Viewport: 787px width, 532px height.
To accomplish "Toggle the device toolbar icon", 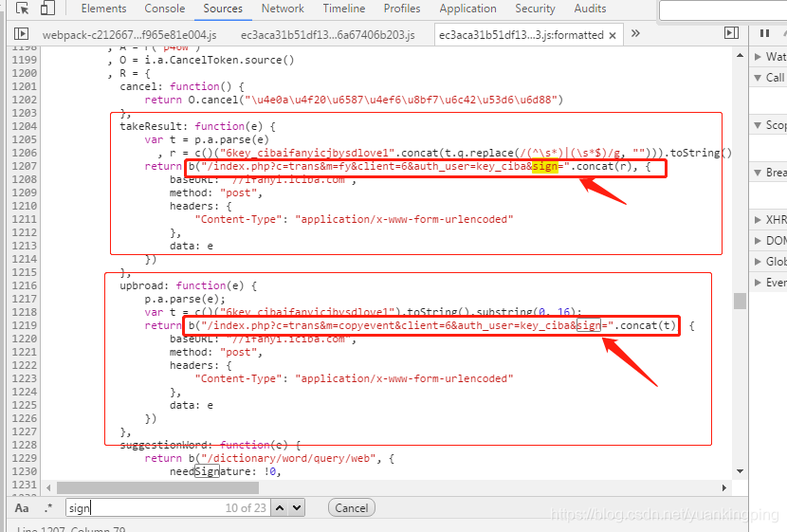I will (47, 8).
